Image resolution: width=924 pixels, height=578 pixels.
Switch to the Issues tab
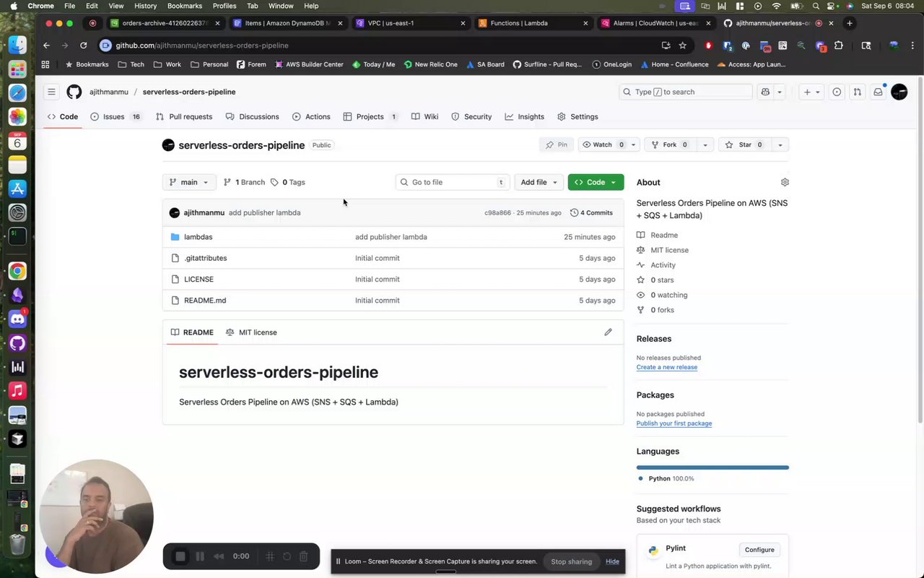coord(115,116)
